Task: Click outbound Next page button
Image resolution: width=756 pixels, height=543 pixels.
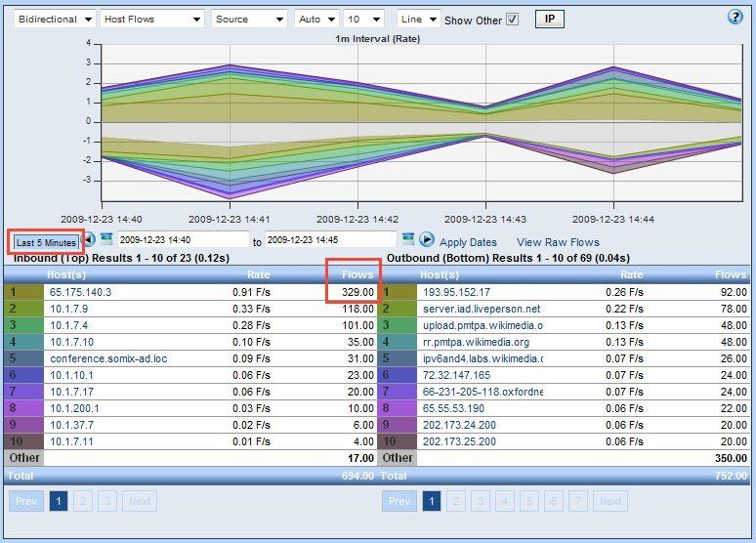Action: [x=610, y=501]
